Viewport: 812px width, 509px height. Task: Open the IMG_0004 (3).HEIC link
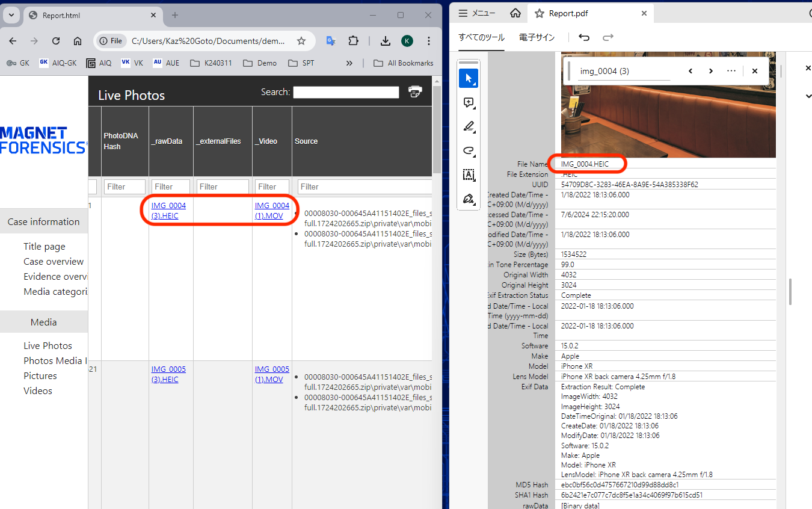tap(170, 211)
